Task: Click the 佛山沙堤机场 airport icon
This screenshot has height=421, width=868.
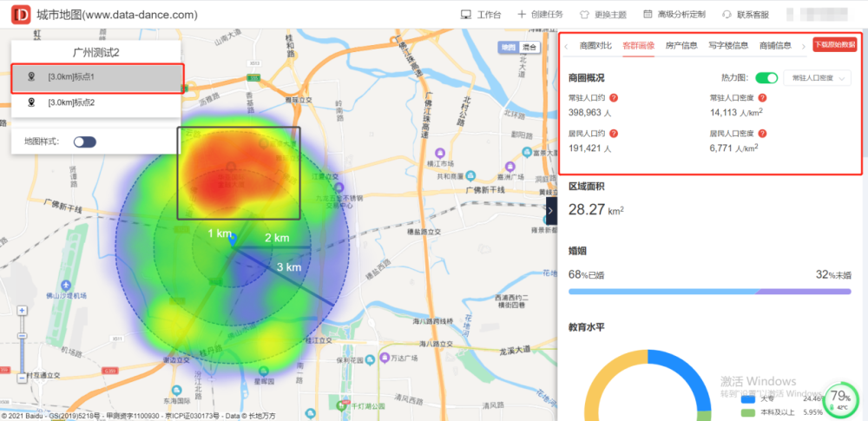Action: [67, 285]
